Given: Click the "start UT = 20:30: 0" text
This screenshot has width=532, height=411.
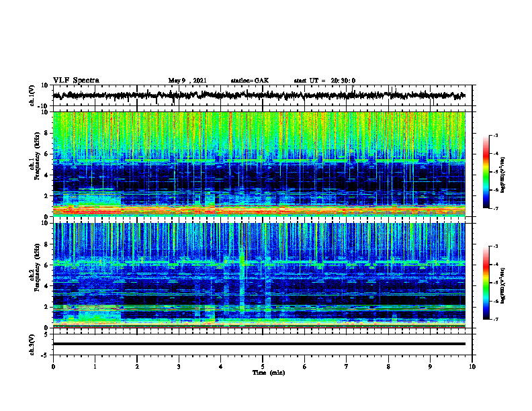Looking at the screenshot, I should coord(324,81).
